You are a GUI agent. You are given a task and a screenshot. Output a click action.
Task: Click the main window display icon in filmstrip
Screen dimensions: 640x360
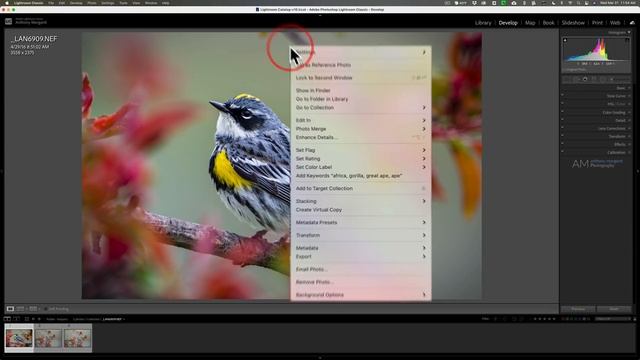(7, 319)
